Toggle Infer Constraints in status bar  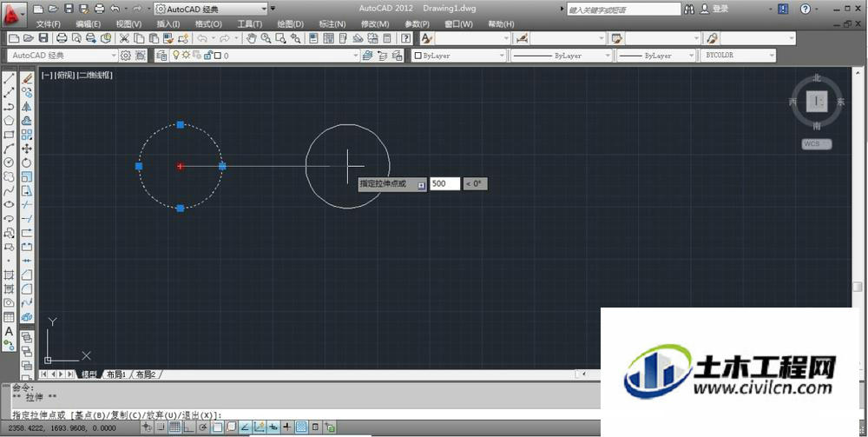click(x=147, y=427)
